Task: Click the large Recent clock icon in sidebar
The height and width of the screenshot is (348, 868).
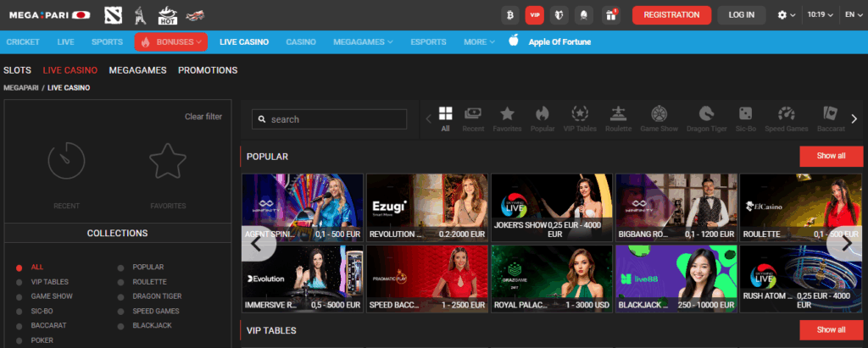Action: coord(66,160)
